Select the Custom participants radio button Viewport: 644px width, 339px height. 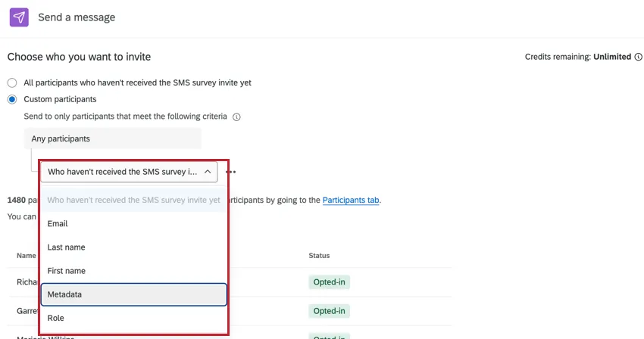point(12,99)
